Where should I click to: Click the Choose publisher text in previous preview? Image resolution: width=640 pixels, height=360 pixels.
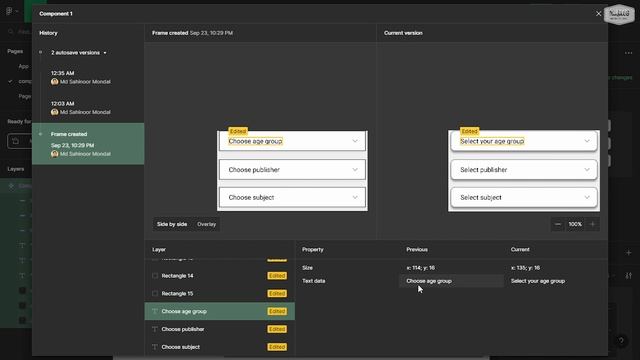click(x=254, y=170)
